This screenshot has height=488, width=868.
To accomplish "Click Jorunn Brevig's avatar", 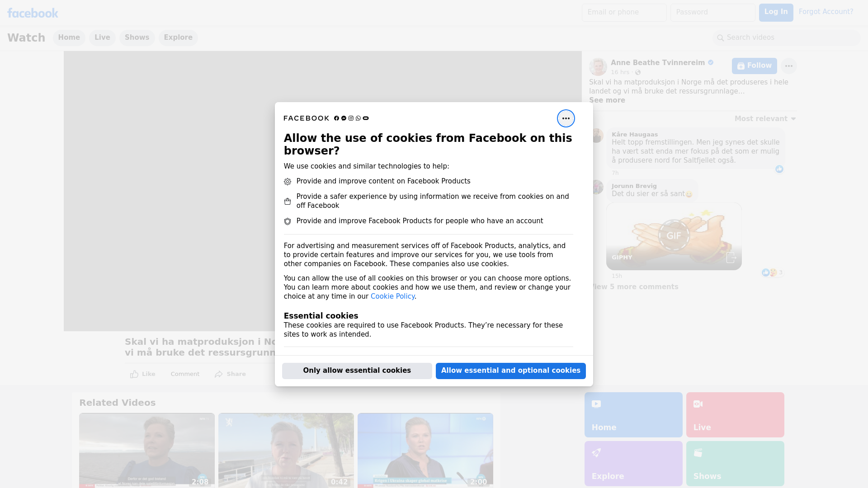I will click(x=597, y=187).
